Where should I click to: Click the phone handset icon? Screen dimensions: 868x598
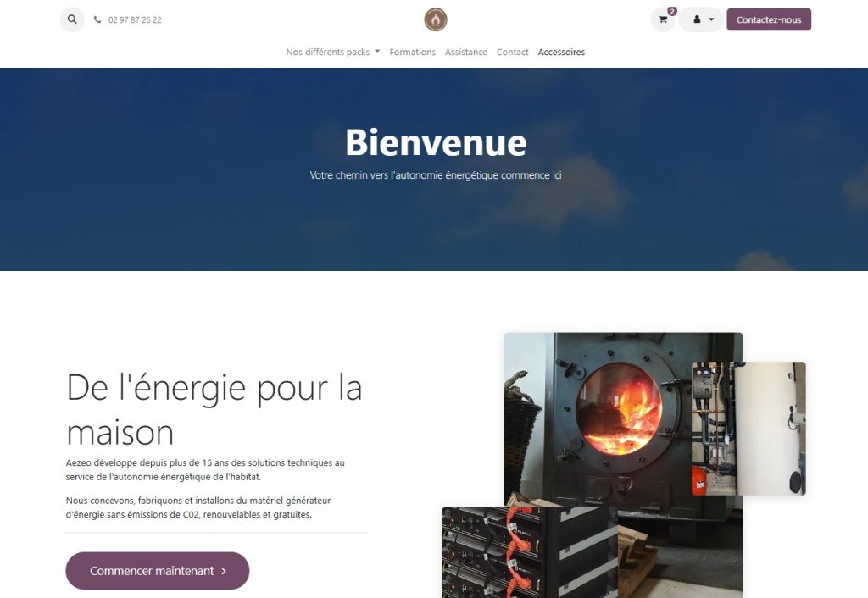97,20
